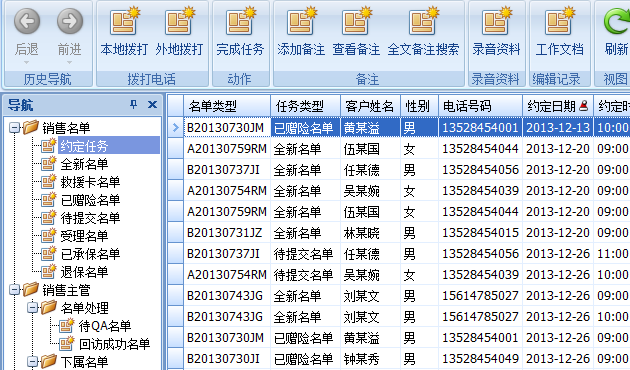Click customer name 林某晓
The image size is (630, 370).
[x=362, y=233]
